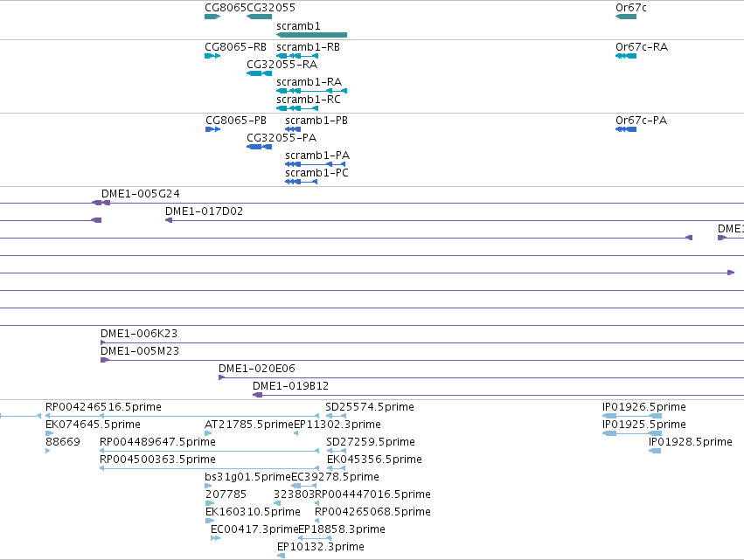
Task: Select the 88669 feature label
Action: pyautogui.click(x=63, y=442)
